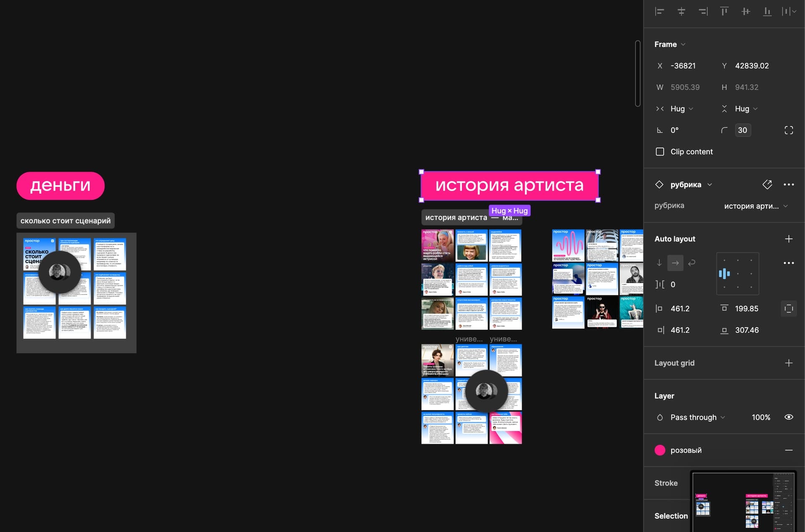Viewport: 805px width, 532px height.
Task: Click the layout grid add icon
Action: (x=788, y=363)
